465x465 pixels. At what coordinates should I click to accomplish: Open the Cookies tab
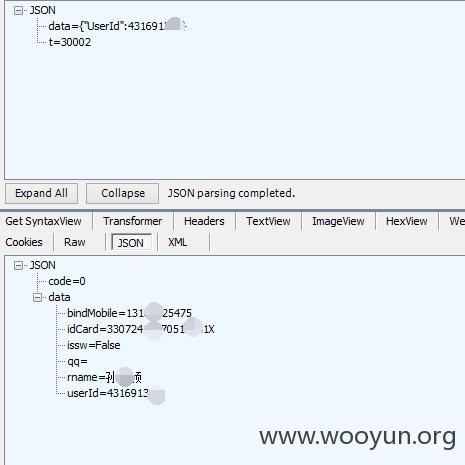tap(24, 242)
